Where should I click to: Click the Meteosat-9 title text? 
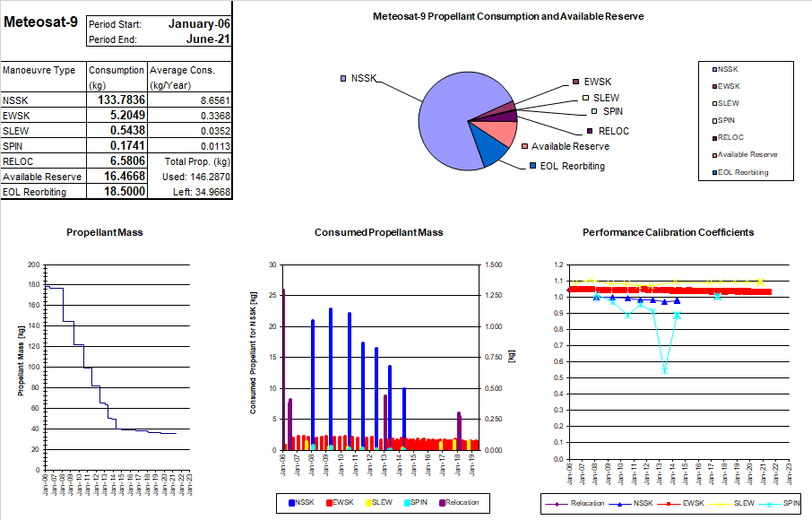40,22
